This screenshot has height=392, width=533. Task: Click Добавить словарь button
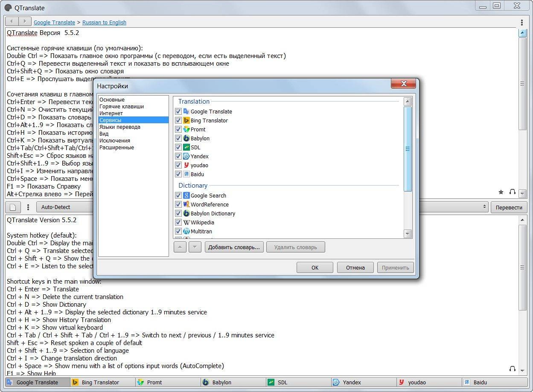tap(234, 247)
